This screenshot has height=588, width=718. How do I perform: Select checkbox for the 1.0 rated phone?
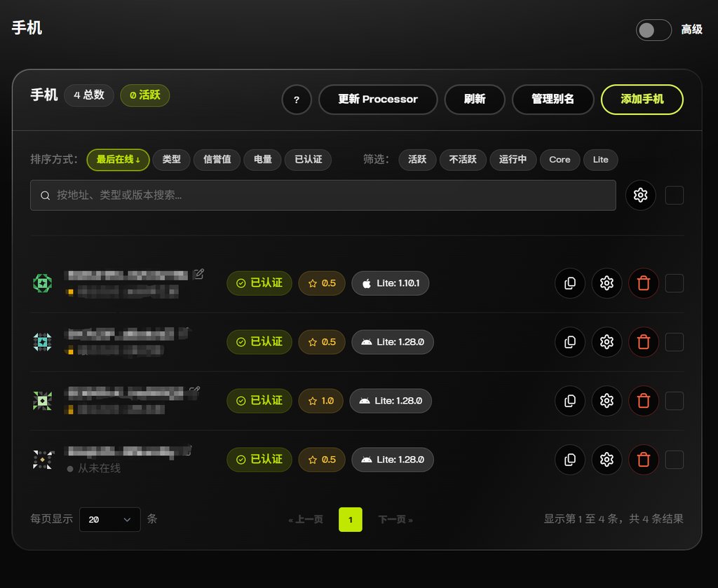[x=674, y=401]
